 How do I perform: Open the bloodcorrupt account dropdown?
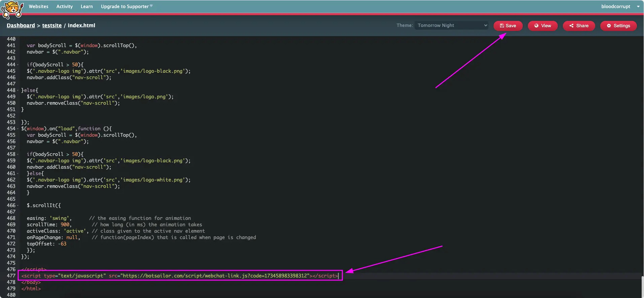pos(620,6)
